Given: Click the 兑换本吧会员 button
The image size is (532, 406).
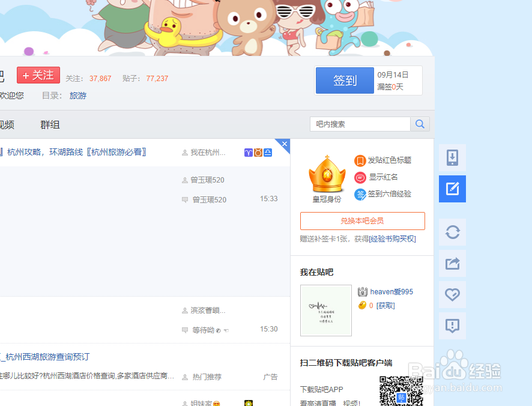Looking at the screenshot, I should (x=362, y=221).
